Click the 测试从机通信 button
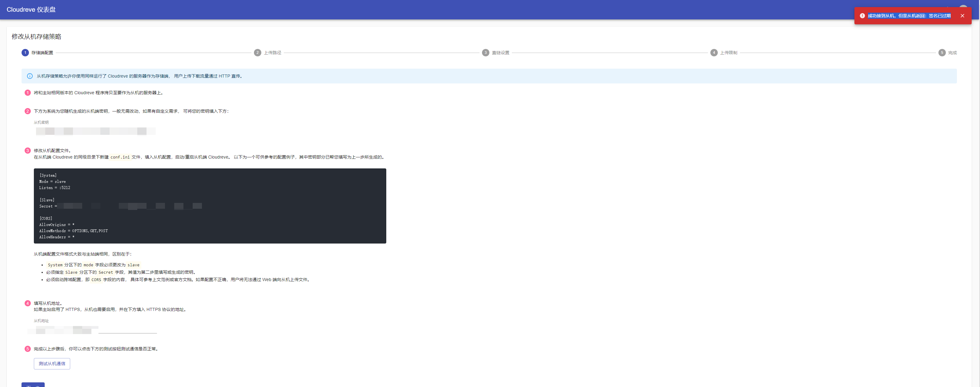980x387 pixels. pyautogui.click(x=52, y=364)
